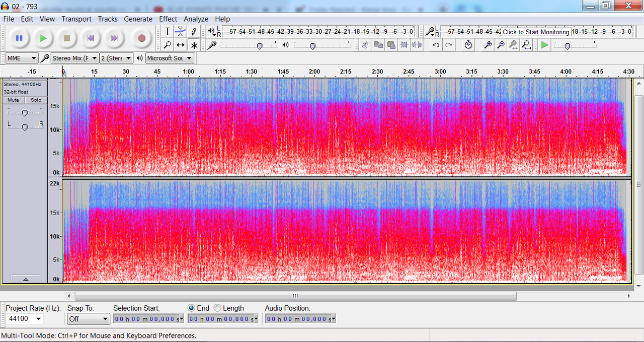Image resolution: width=644 pixels, height=342 pixels.
Task: Open the Tracks menu
Action: pos(108,19)
